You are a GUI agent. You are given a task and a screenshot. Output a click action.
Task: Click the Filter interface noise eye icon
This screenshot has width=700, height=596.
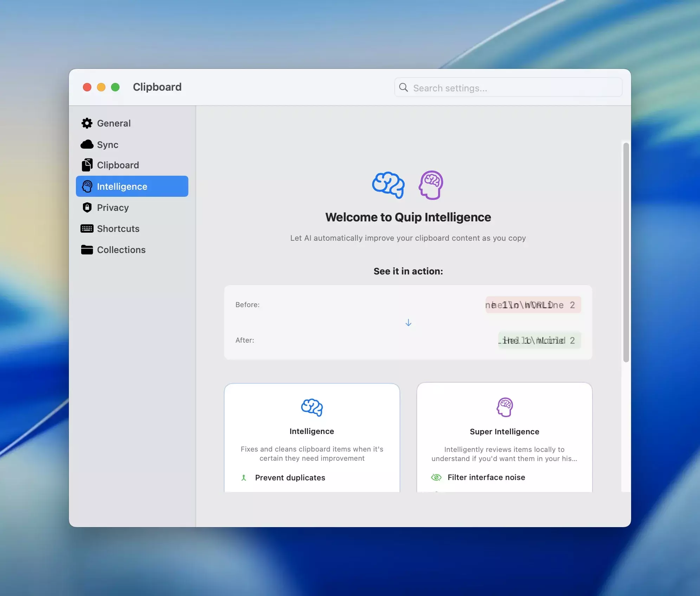436,477
